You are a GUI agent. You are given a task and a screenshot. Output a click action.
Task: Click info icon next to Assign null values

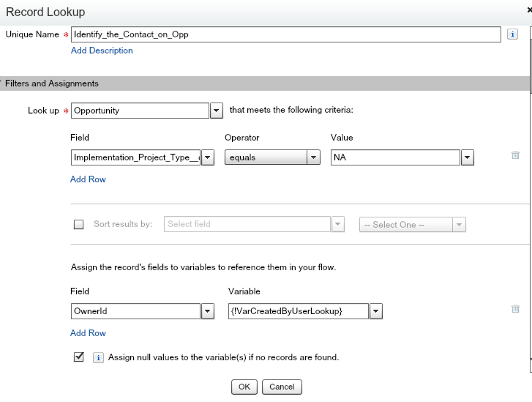tap(100, 358)
